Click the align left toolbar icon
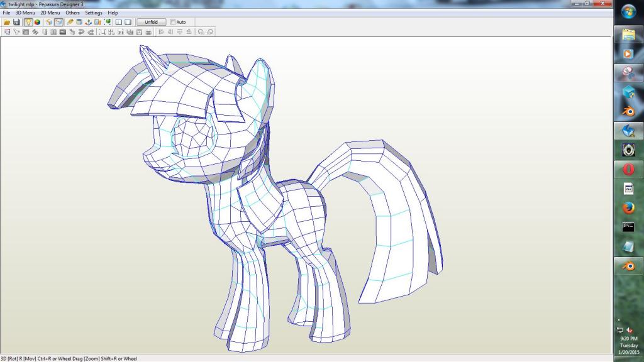This screenshot has height=362, width=644. (x=162, y=32)
